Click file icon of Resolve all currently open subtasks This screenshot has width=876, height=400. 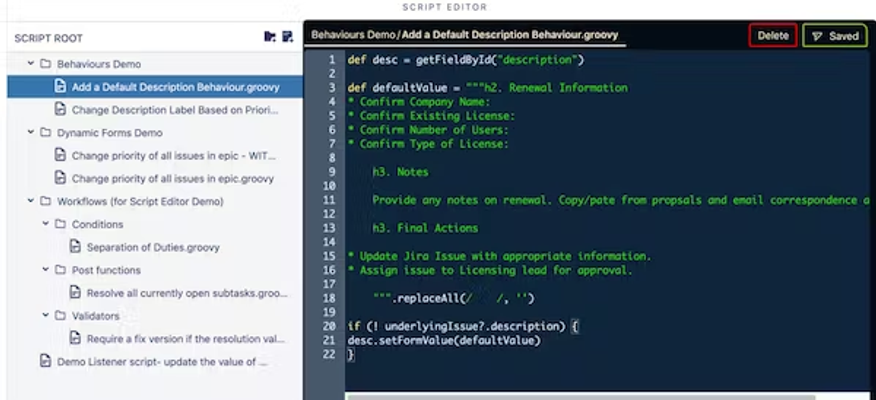[75, 293]
